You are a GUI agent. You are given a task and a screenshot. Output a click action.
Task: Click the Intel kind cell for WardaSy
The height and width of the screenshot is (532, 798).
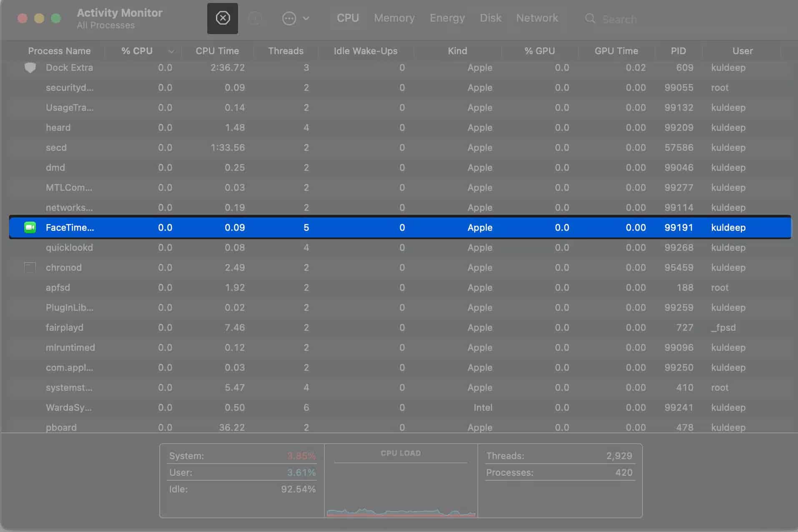(483, 407)
